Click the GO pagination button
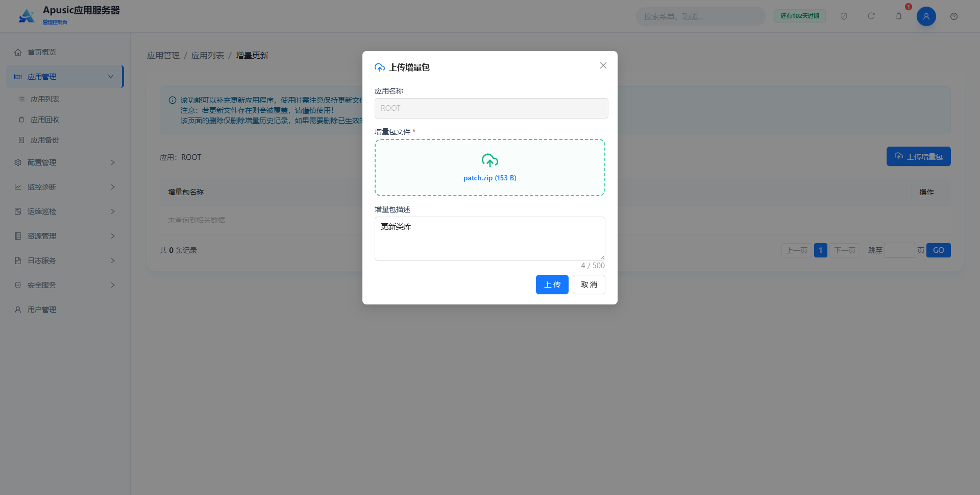The image size is (980, 495). (x=939, y=250)
